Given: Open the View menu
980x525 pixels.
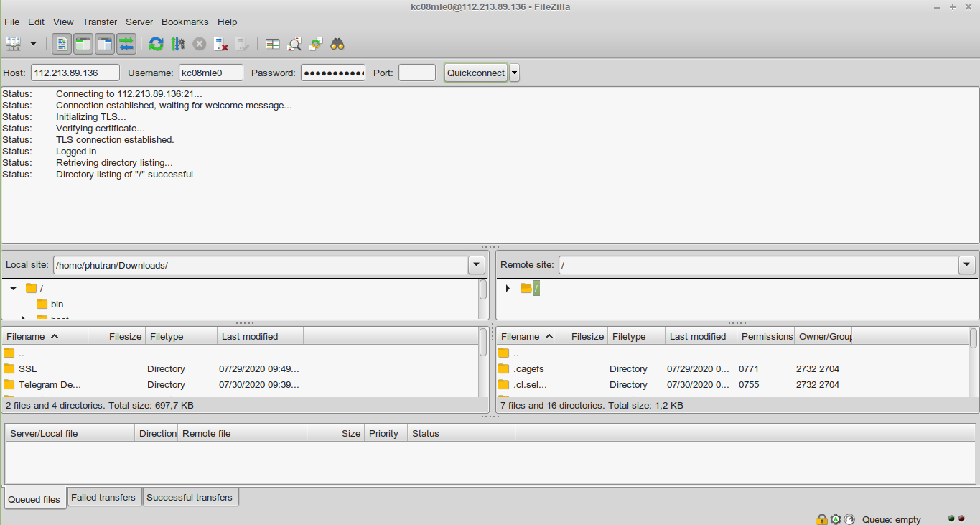Looking at the screenshot, I should click(63, 22).
